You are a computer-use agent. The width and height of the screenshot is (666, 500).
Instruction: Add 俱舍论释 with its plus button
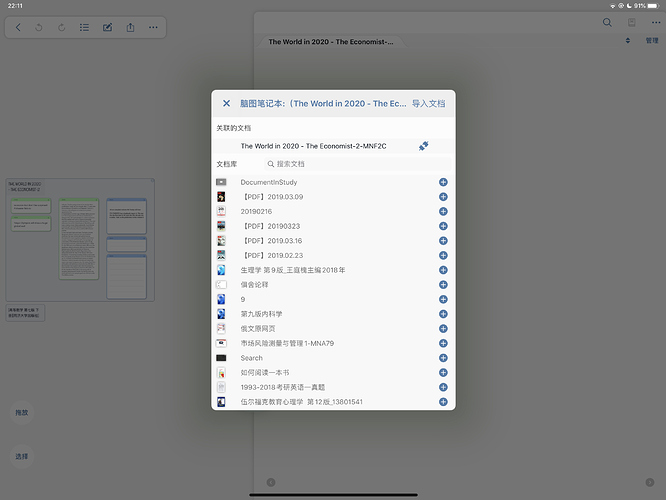[443, 285]
